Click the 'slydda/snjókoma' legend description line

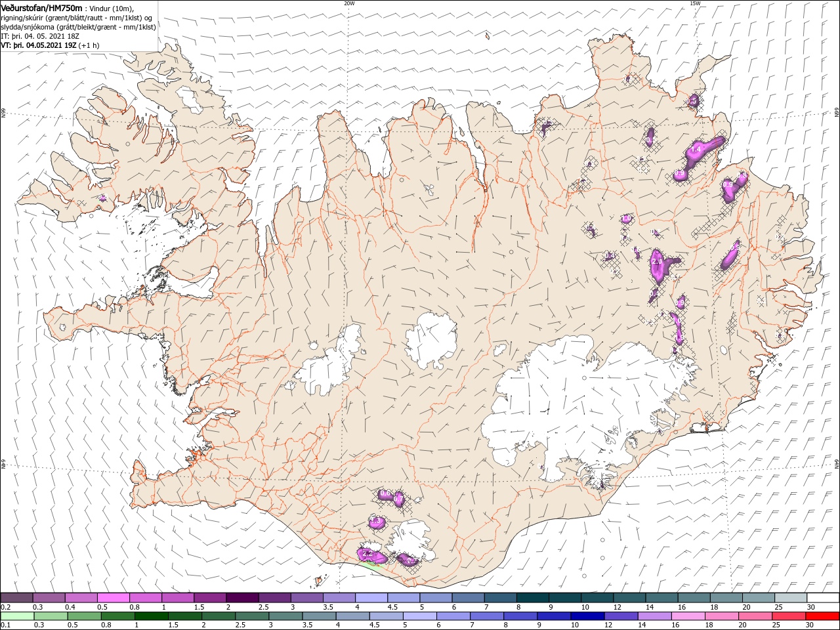pyautogui.click(x=78, y=27)
